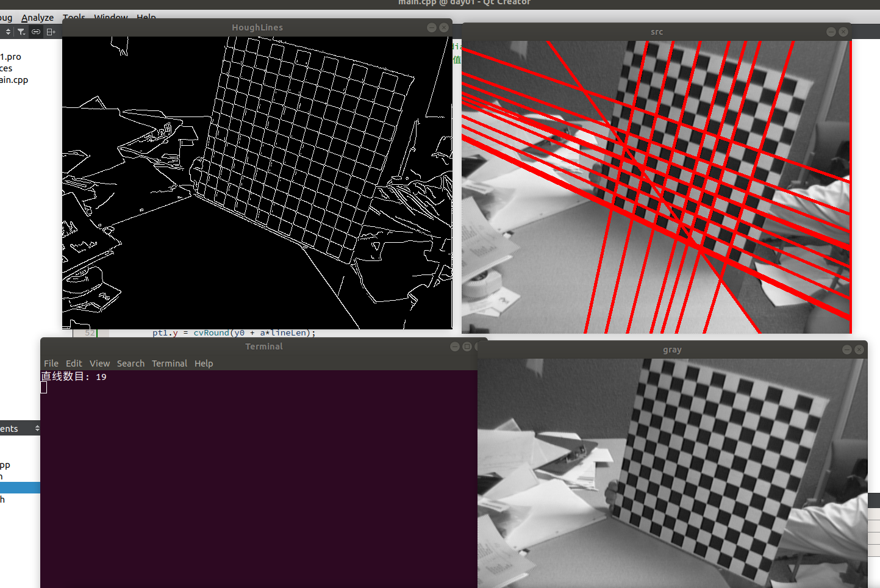
Task: Click the filter icon in the Projects pane toolbar
Action: click(21, 32)
